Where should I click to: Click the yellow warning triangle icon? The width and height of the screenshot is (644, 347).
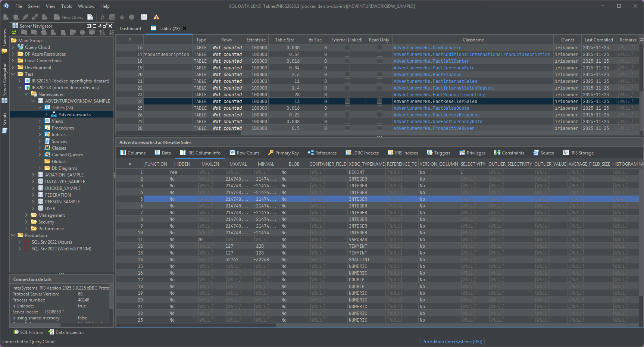click(156, 17)
